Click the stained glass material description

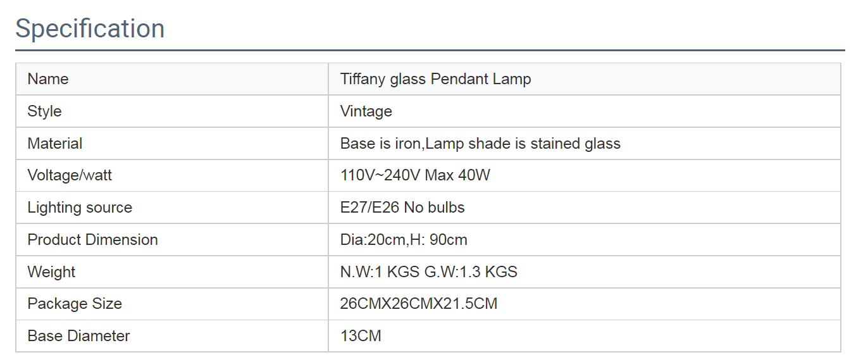[480, 144]
